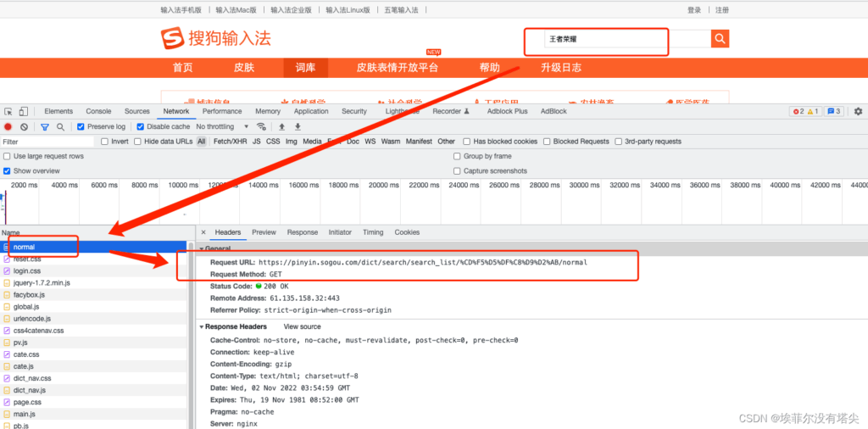Uncheck the Preserve log checkbox
868x429 pixels.
pos(81,127)
